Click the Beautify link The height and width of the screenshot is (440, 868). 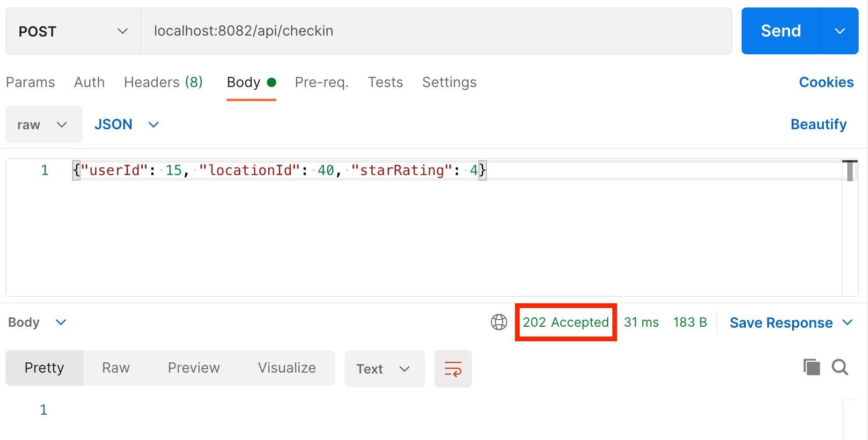(x=818, y=125)
